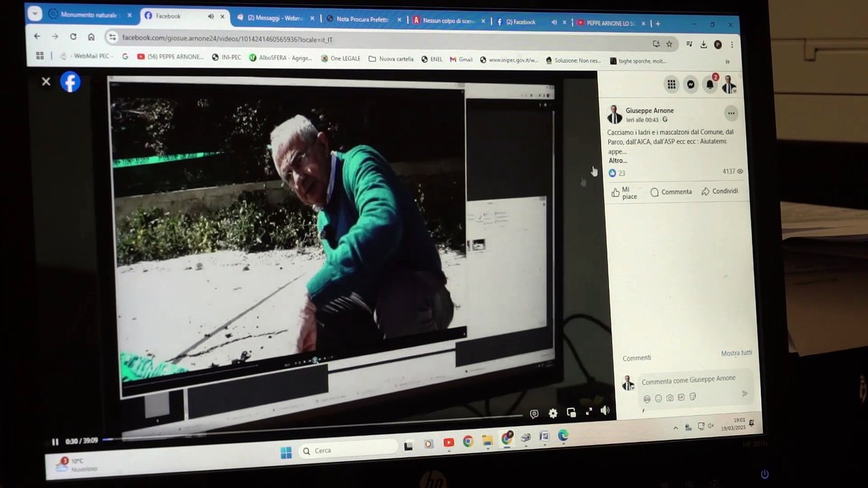Open 'Nuova cartella' bookmarks folder

click(x=391, y=59)
